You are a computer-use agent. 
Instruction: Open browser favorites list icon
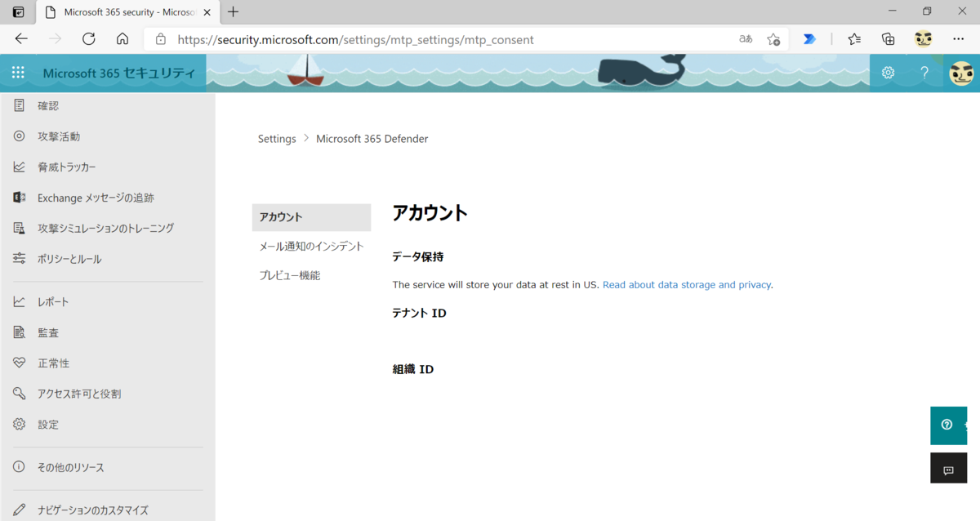(x=854, y=39)
